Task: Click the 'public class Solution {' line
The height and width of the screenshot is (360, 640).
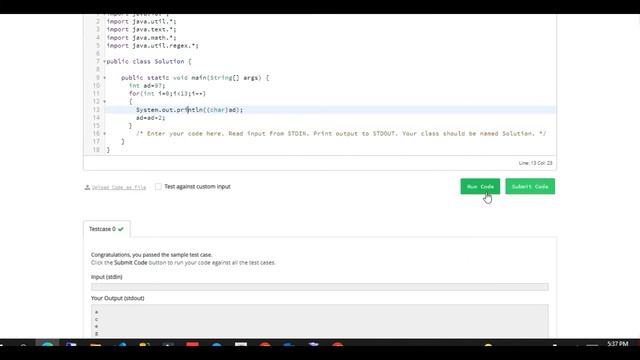Action: [149, 62]
